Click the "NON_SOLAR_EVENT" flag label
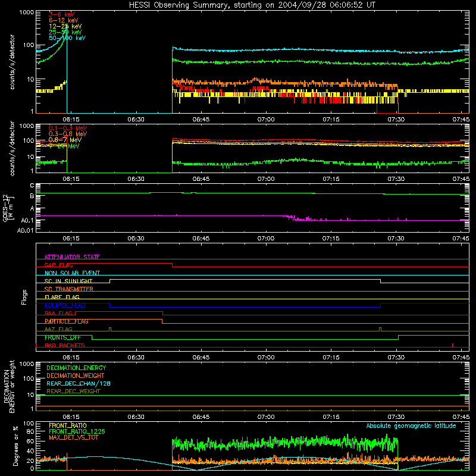This screenshot has height=476, width=476. click(x=72, y=273)
